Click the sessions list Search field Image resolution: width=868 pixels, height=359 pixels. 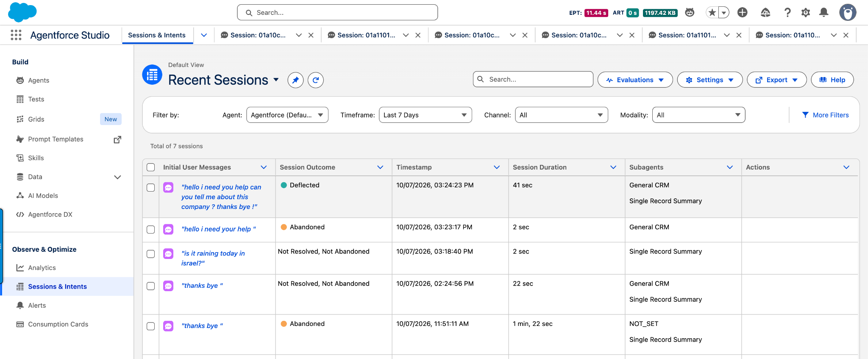tap(533, 79)
